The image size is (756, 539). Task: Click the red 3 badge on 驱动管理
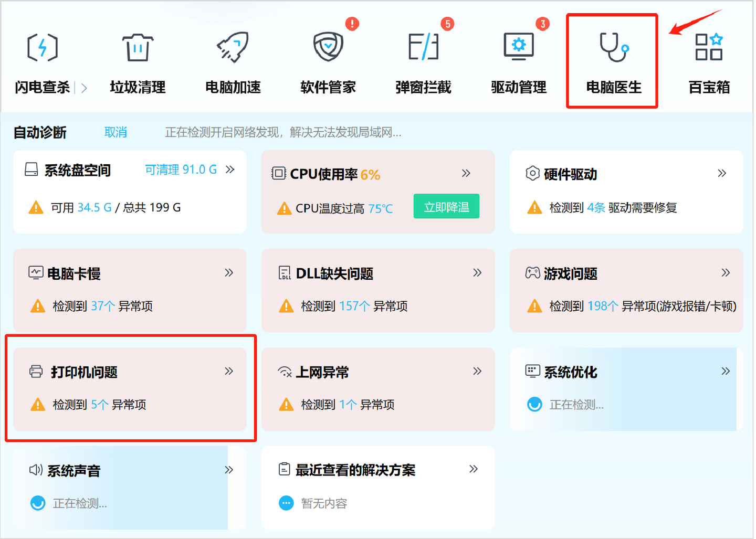pyautogui.click(x=543, y=24)
